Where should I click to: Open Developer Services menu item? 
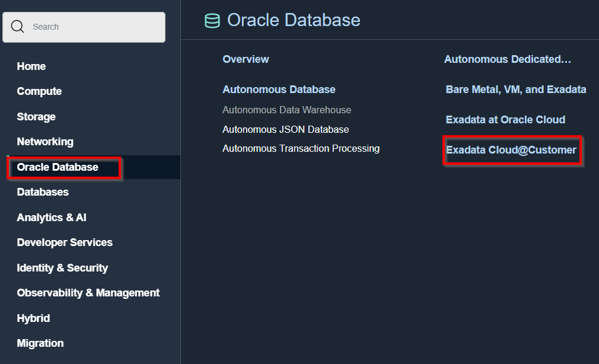[65, 242]
